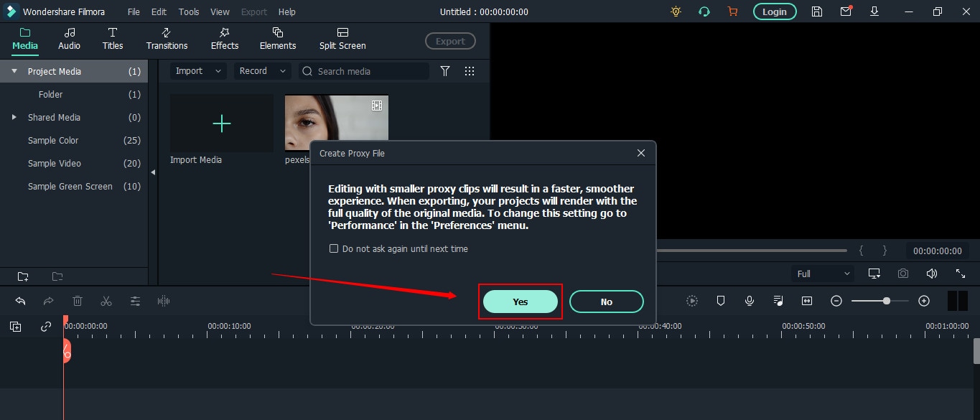980x420 pixels.
Task: Click the delete folder icon
Action: coord(57,276)
